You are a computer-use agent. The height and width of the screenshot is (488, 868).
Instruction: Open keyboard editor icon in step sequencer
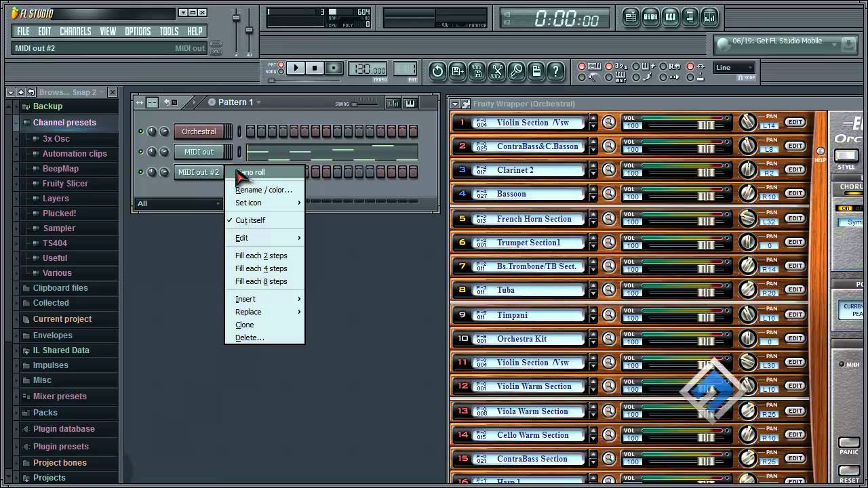pos(410,103)
